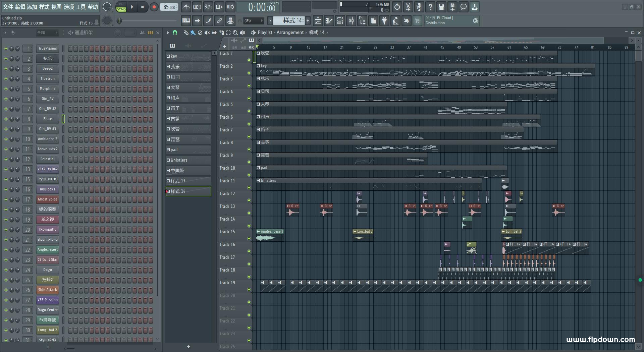This screenshot has height=352, width=644.
Task: Render audio file export icon
Action: click(452, 7)
